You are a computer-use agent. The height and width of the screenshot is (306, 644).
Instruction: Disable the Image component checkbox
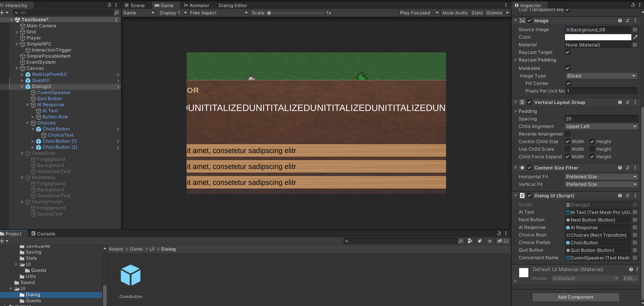click(x=529, y=20)
